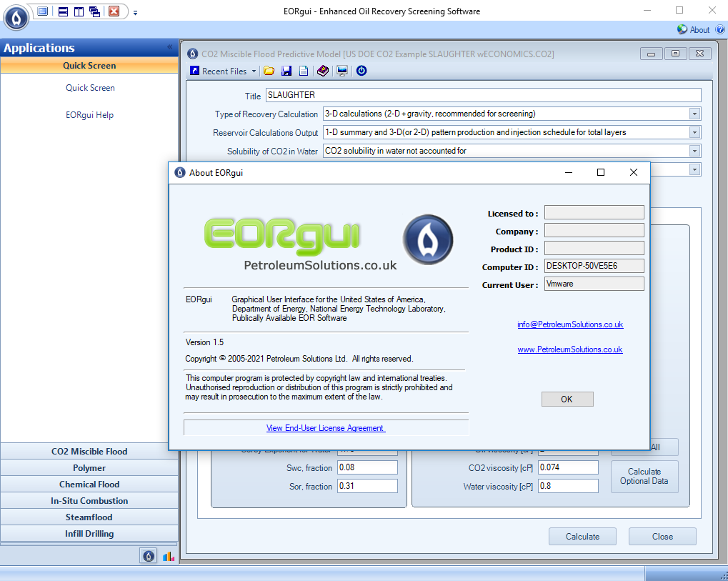The height and width of the screenshot is (581, 728).
Task: Open help via the purple book icon
Action: (x=323, y=71)
